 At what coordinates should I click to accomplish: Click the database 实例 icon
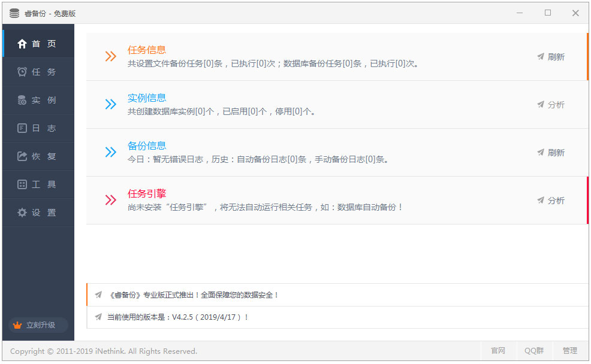tap(22, 100)
